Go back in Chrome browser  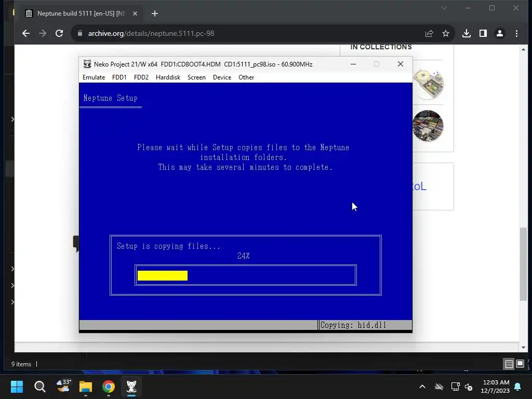[x=26, y=33]
